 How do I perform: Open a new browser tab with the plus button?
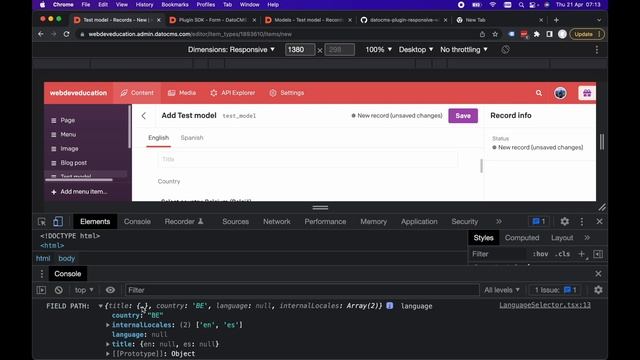[556, 20]
